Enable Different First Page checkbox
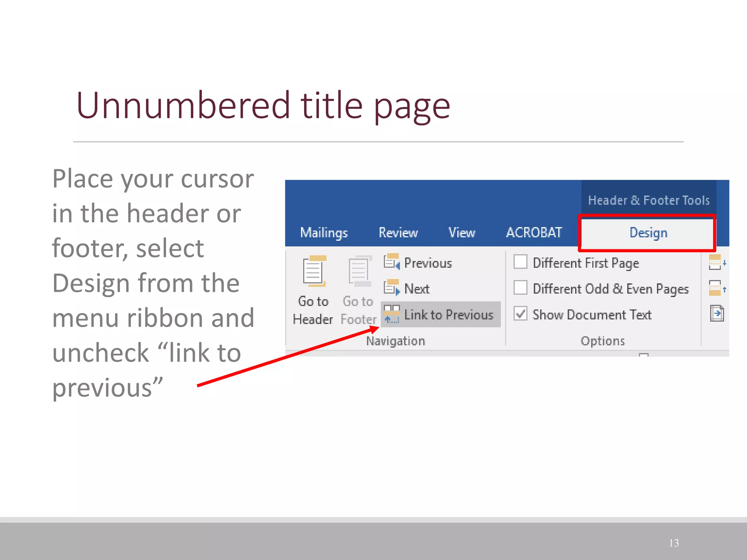Image resolution: width=747 pixels, height=560 pixels. (520, 262)
